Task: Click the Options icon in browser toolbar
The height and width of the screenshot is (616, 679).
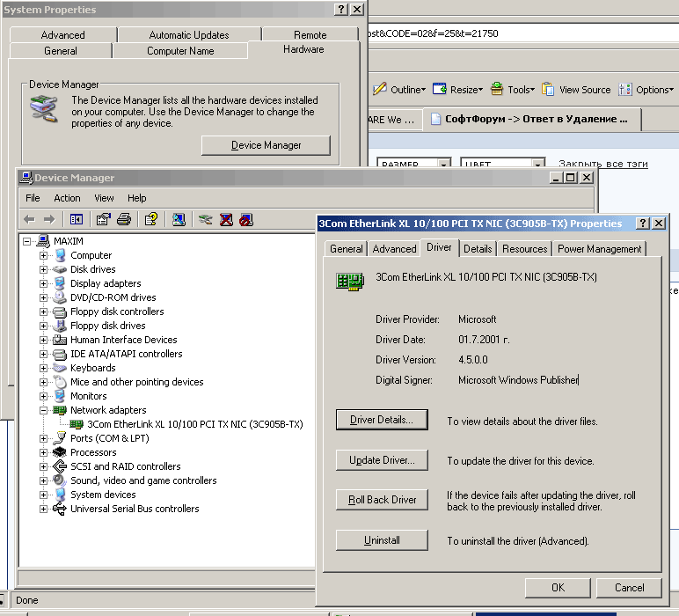Action: click(x=624, y=89)
